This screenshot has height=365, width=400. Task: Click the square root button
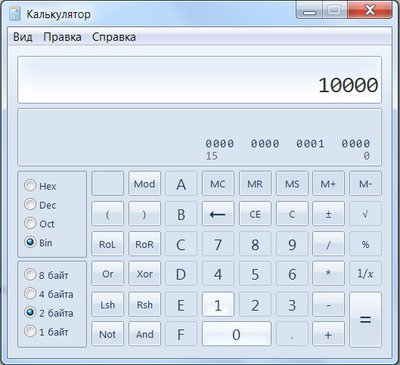pos(365,214)
